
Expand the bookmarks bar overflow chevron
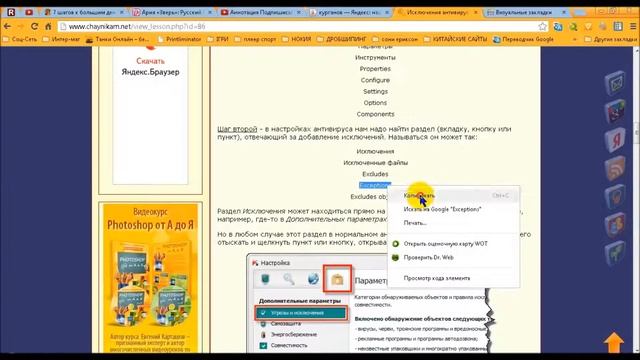point(575,39)
